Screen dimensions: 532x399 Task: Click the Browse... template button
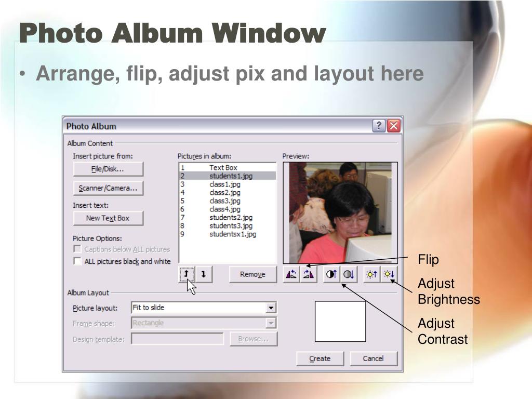253,339
